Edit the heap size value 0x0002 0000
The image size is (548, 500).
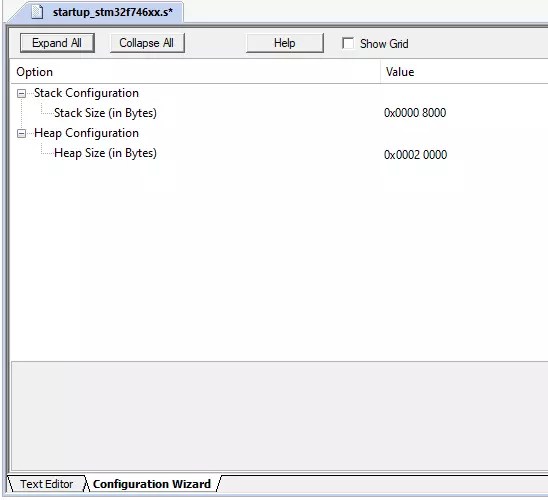coord(416,154)
